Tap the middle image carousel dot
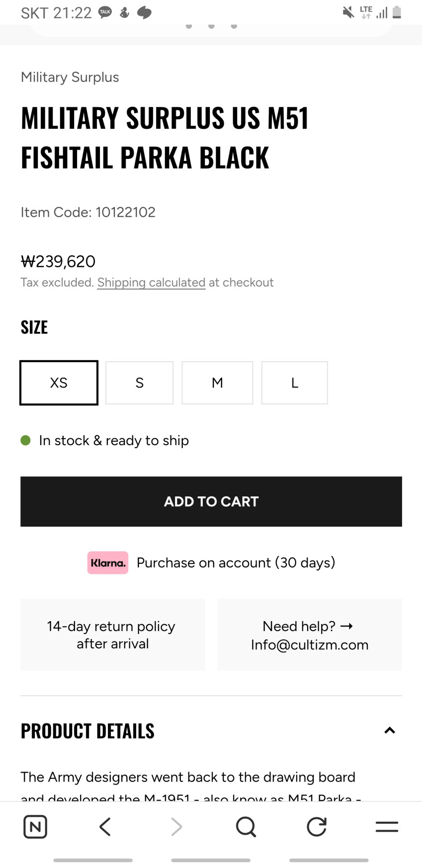The width and height of the screenshot is (422, 868). point(211,26)
